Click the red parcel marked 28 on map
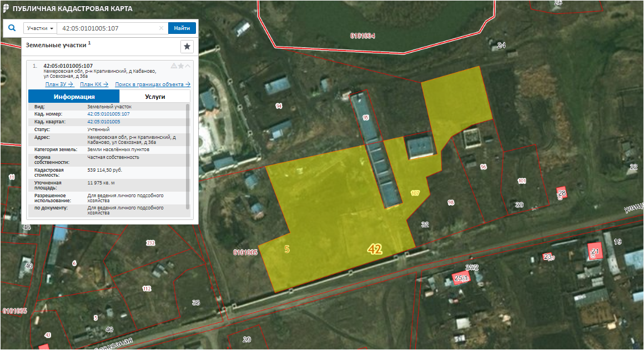Screen dimensions: 644x350 pyautogui.click(x=562, y=193)
